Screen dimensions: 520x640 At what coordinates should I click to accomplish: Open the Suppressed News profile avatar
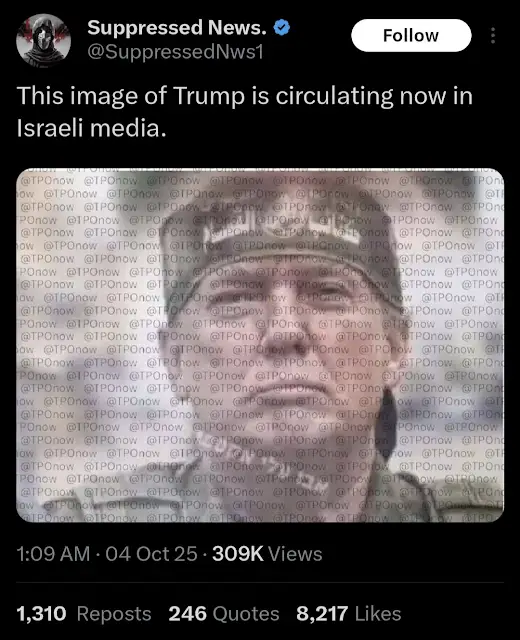[x=44, y=40]
